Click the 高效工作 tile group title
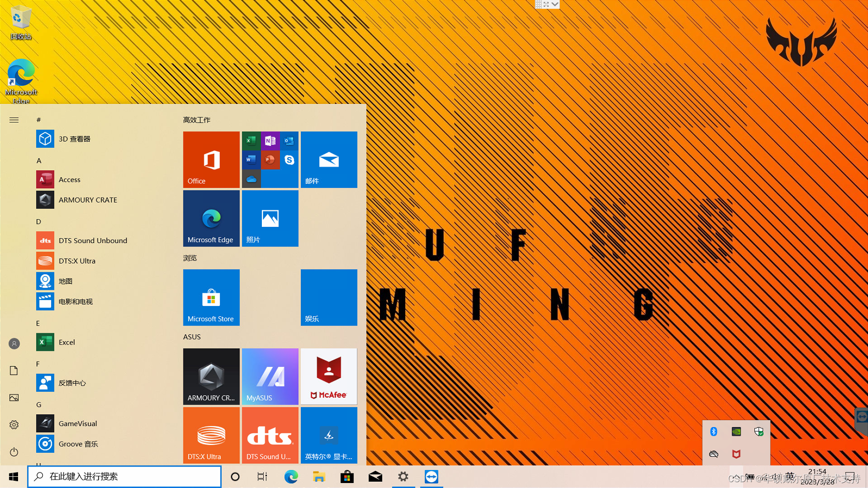This screenshot has width=868, height=488. coord(197,120)
